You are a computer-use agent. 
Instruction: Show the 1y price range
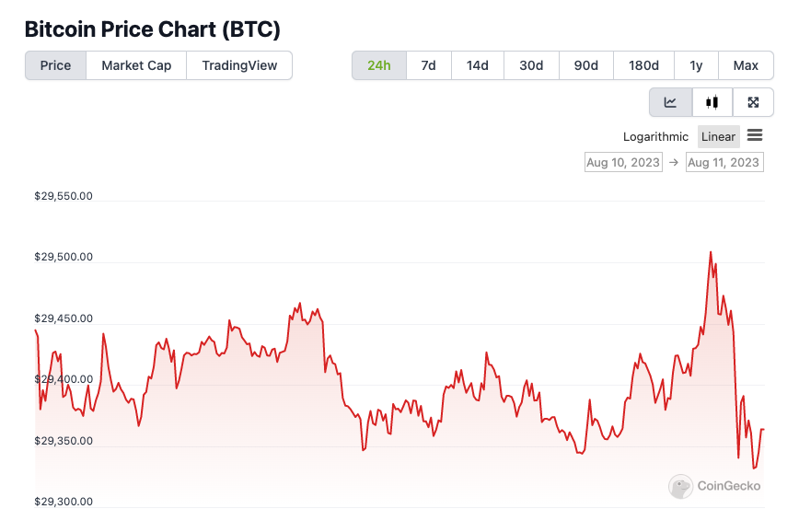696,65
